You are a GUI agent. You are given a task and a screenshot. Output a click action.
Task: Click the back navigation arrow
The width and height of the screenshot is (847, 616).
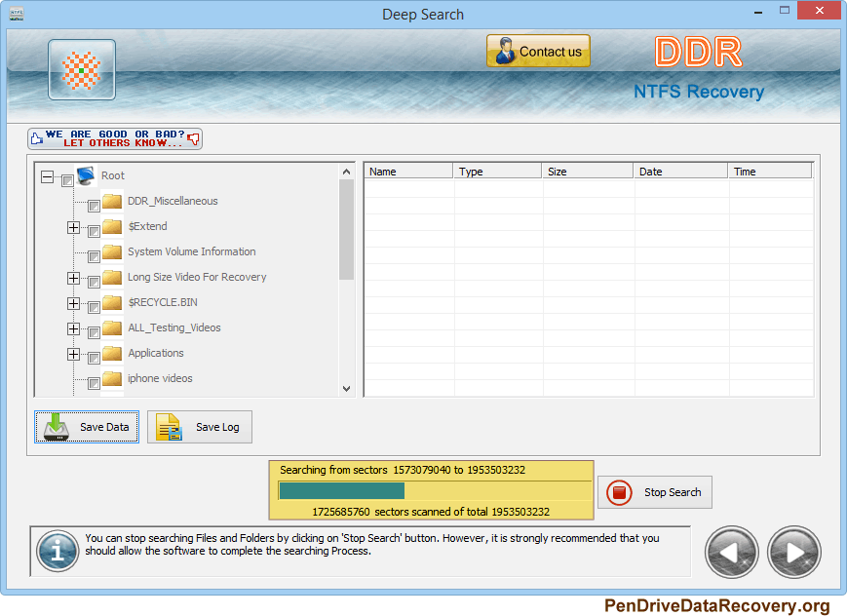pyautogui.click(x=731, y=552)
